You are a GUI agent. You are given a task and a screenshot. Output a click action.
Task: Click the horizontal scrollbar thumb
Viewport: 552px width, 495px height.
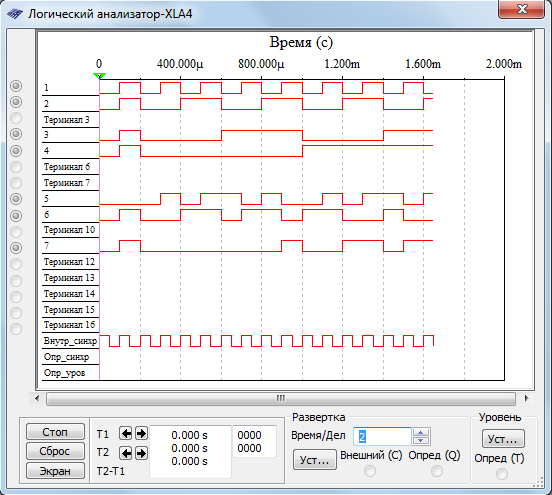(281, 399)
